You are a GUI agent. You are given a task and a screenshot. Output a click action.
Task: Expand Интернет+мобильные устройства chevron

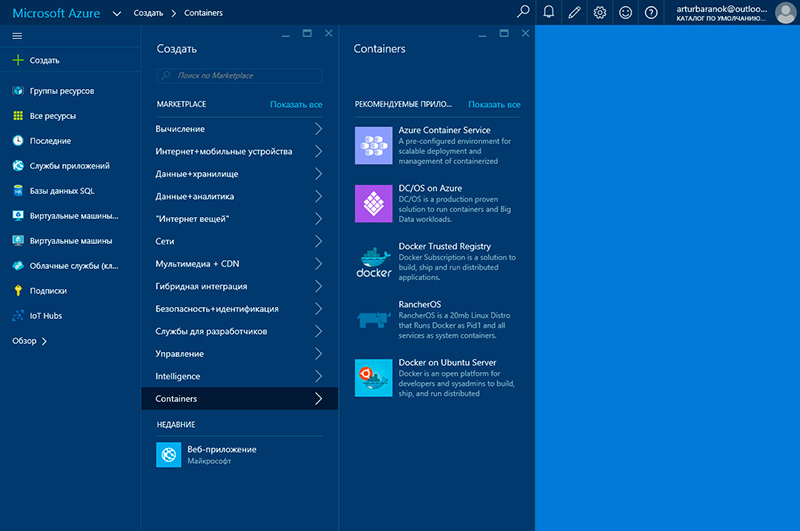(x=318, y=151)
